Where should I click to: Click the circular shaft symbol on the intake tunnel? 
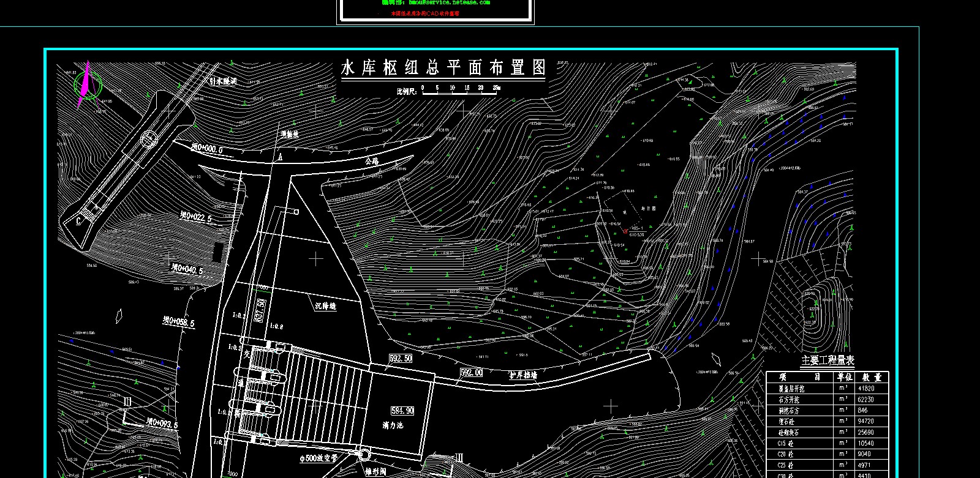149,140
